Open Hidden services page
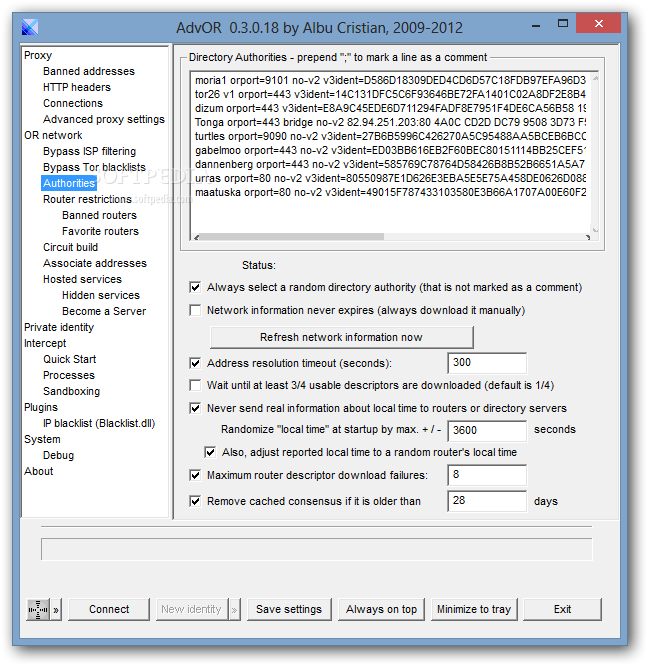 click(101, 295)
